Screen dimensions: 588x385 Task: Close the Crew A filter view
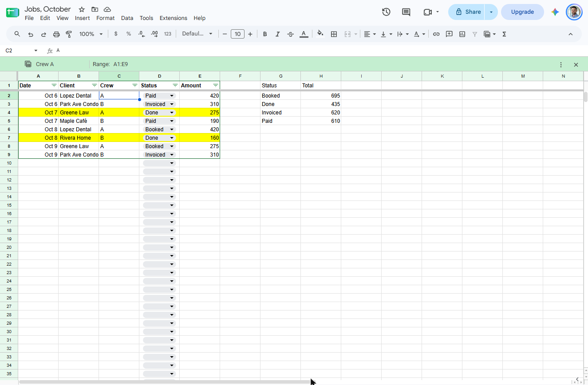[x=576, y=65]
